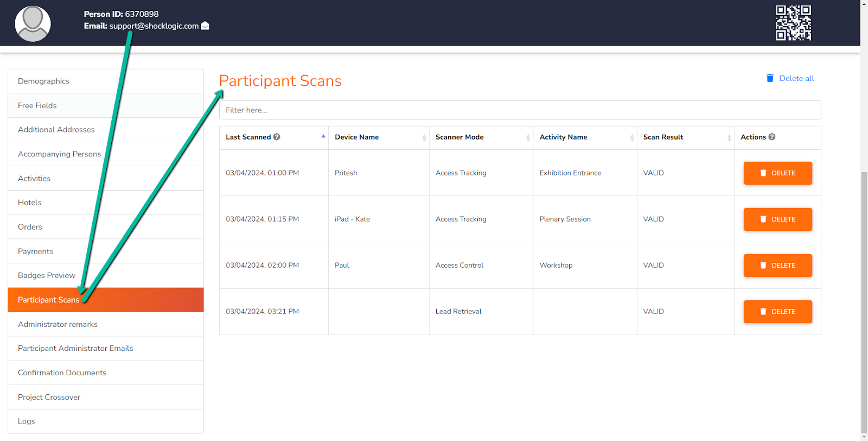Sort table by Activity Name column arrows

coord(632,138)
